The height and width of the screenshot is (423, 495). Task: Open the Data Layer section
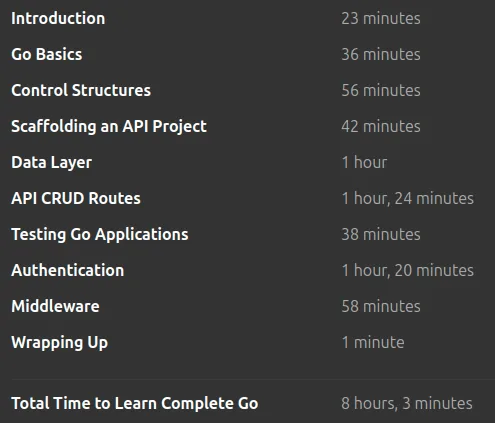[x=52, y=163]
